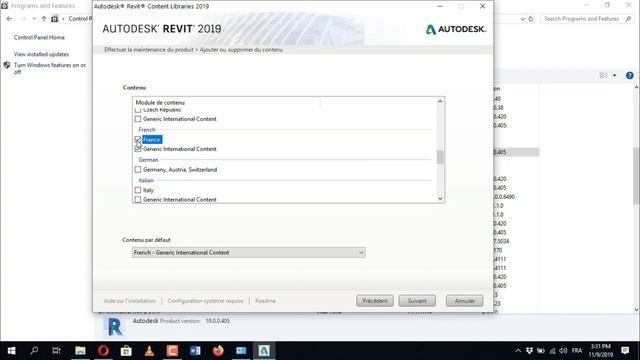640x360 pixels.
Task: Expand address bar history dropdown in Control Panel
Action: tap(523, 19)
